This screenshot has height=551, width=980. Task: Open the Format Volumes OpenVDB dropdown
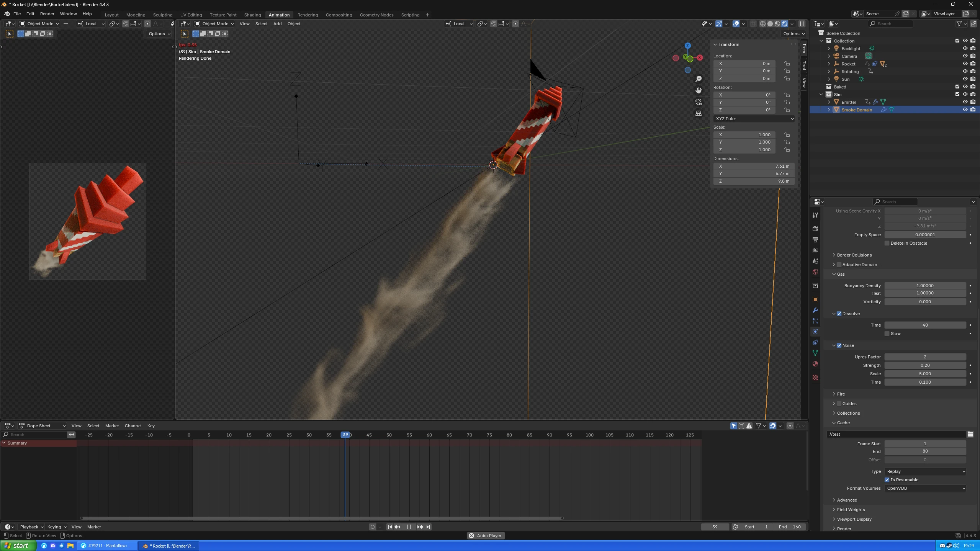tap(925, 488)
